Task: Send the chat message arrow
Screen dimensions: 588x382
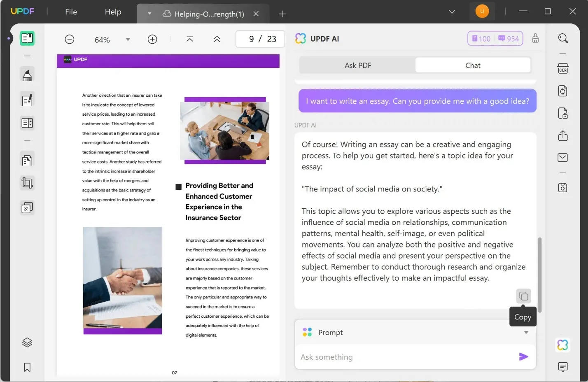Action: 523,356
